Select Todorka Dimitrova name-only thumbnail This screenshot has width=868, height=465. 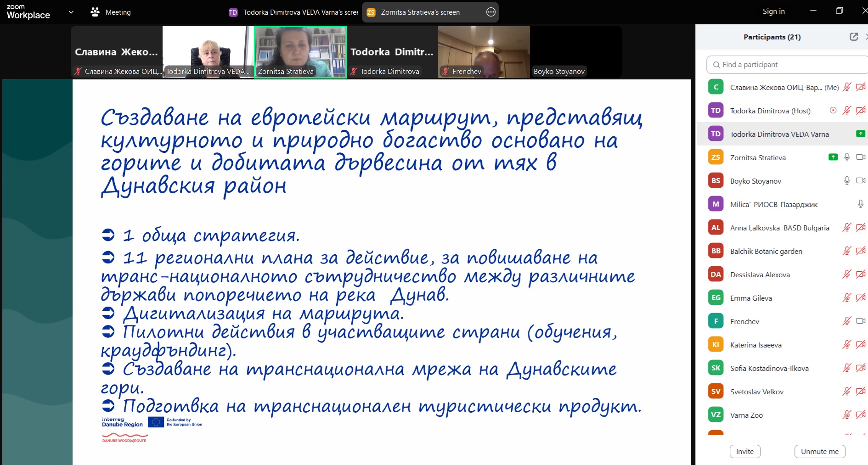click(x=392, y=52)
